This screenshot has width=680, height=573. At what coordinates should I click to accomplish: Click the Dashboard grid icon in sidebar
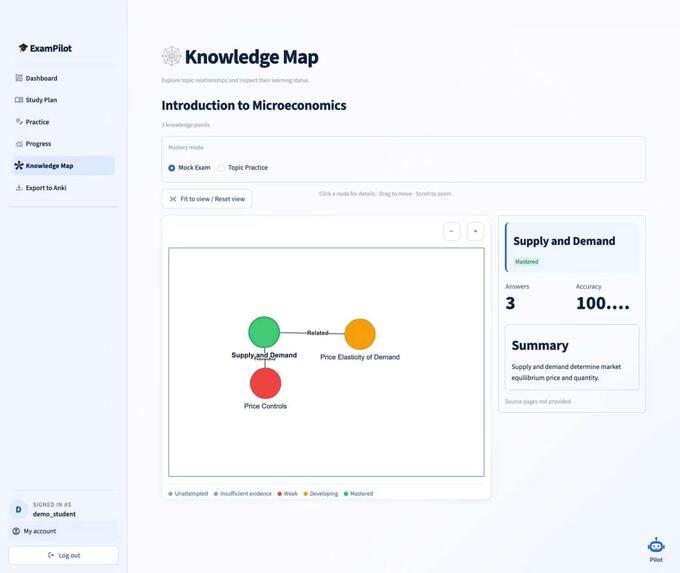tap(19, 78)
